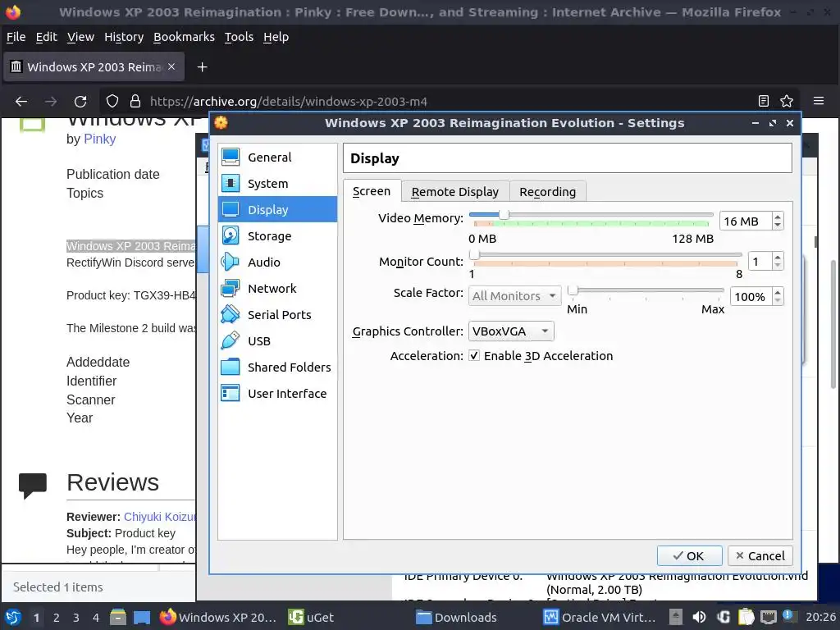This screenshot has height=630, width=840.
Task: Open Pinky author link
Action: [x=99, y=139]
